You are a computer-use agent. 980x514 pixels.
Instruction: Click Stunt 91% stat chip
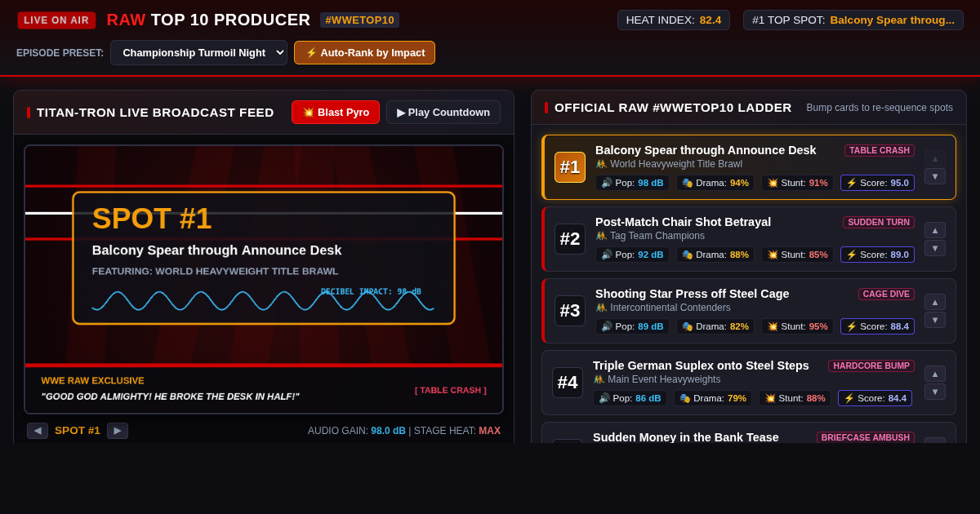798,183
